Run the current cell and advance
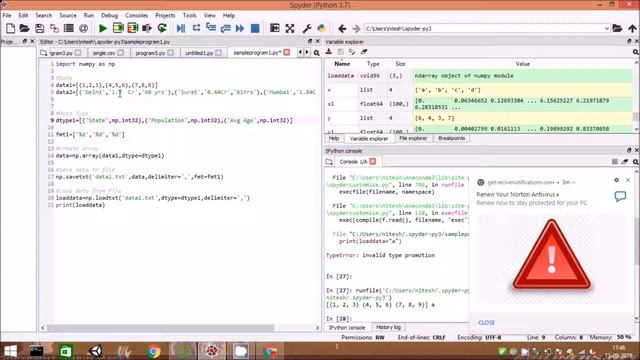640x360 pixels. tap(133, 28)
